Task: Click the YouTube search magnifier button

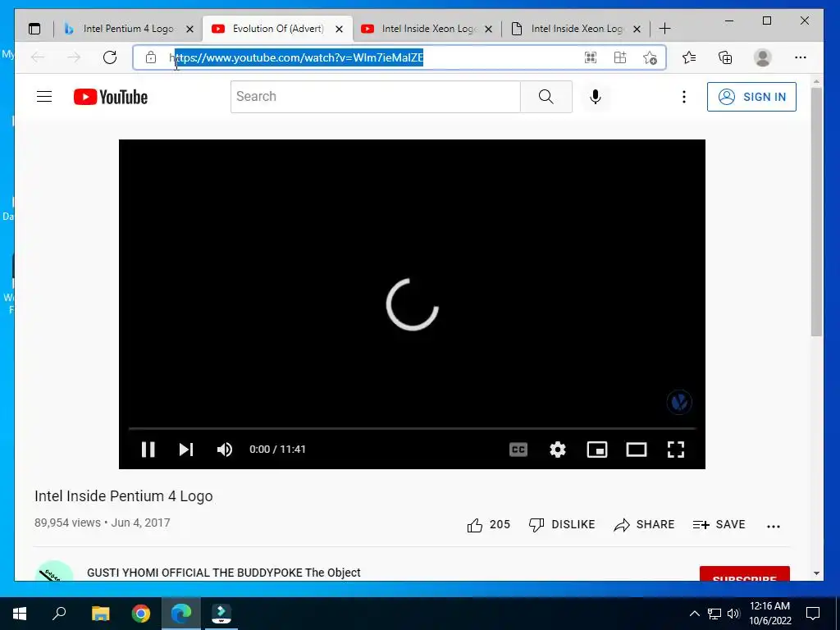Action: 546,97
